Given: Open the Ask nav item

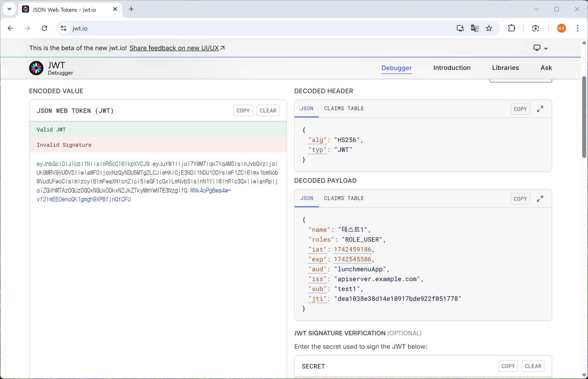Looking at the screenshot, I should 546,68.
